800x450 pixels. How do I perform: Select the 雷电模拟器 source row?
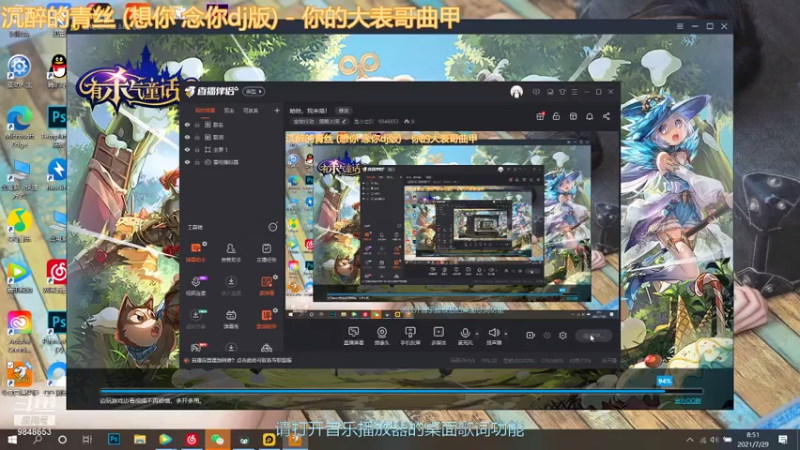[x=233, y=162]
